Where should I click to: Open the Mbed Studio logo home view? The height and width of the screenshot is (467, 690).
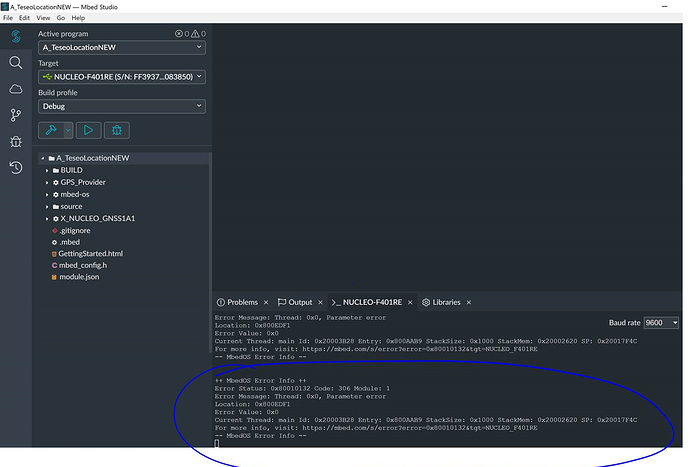(x=16, y=36)
